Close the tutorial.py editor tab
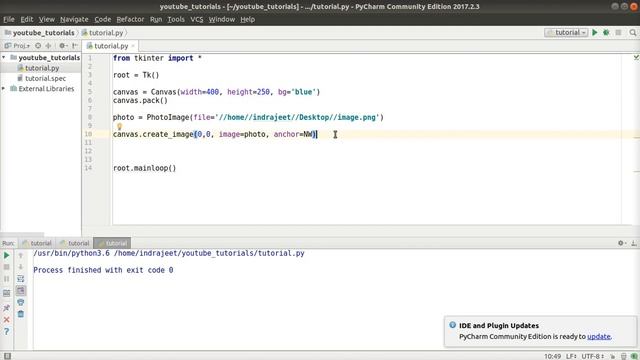640x360 pixels. coord(133,46)
